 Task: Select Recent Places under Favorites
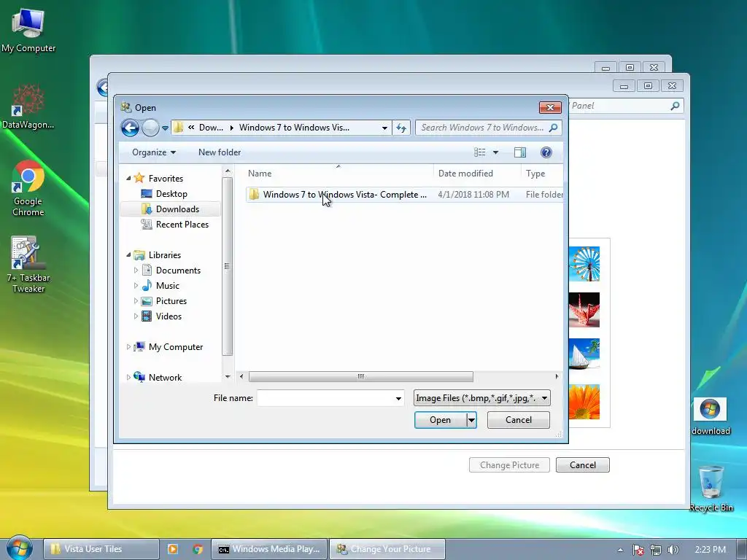coord(182,225)
